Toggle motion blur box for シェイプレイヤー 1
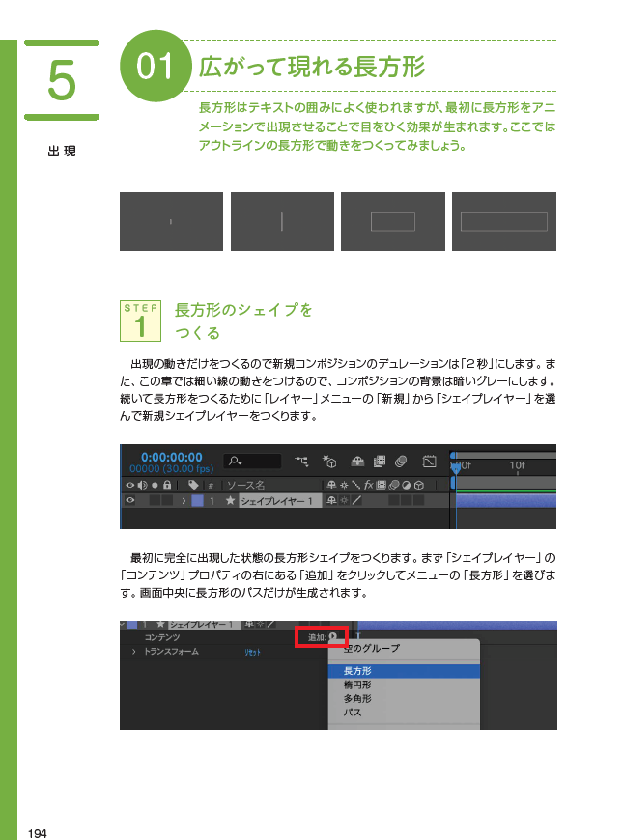 393,500
